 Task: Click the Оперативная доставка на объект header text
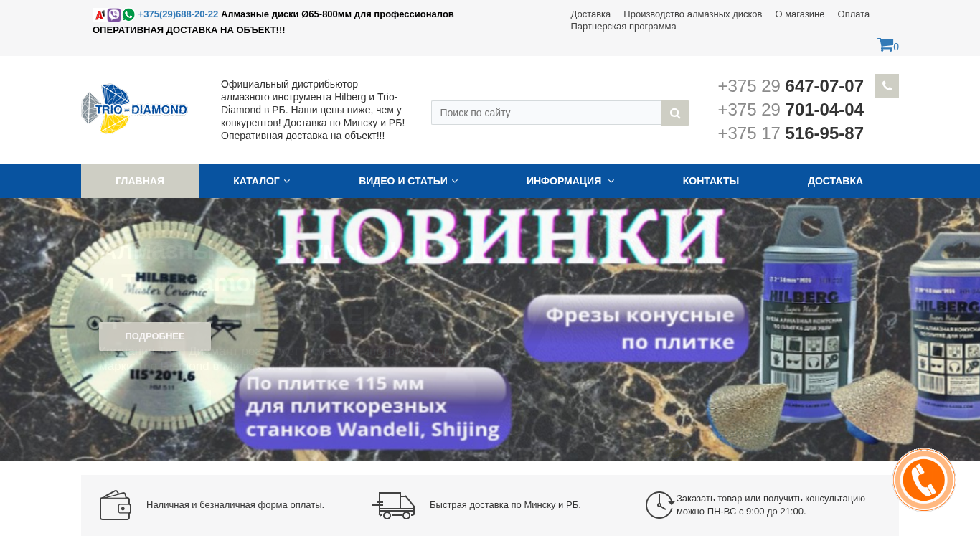[189, 30]
